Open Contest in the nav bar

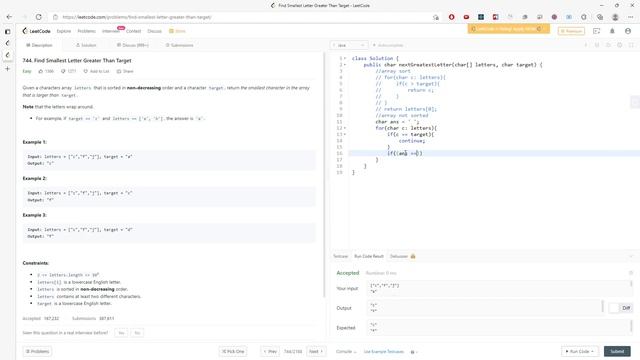point(133,31)
